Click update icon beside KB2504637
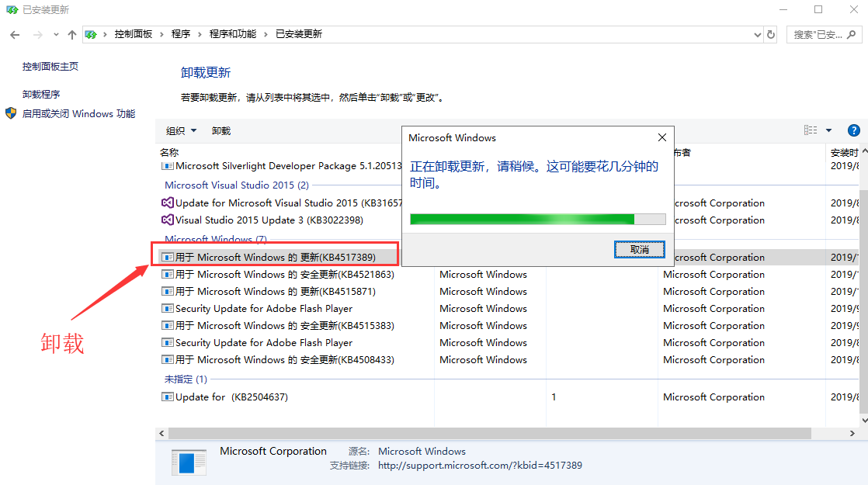Screen dimensions: 868x485 pos(167,397)
